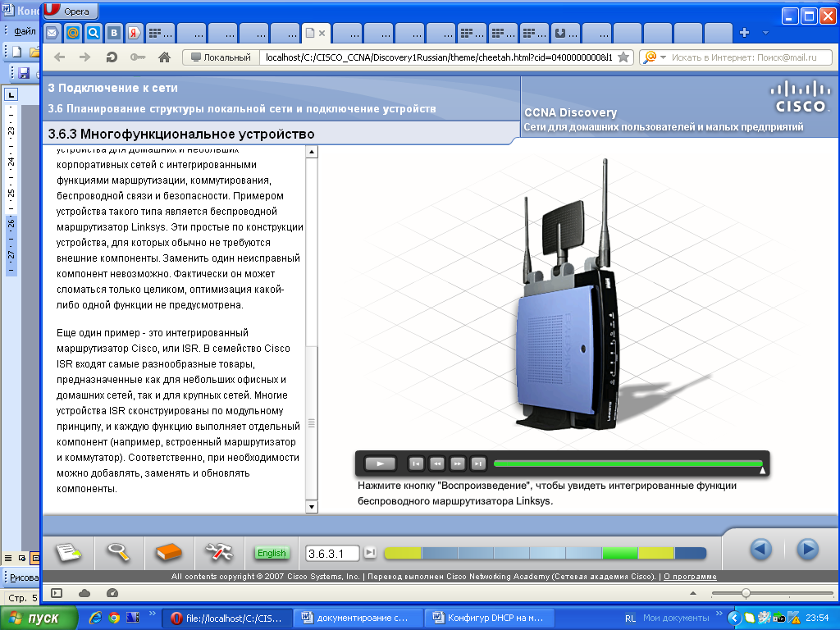Open the mail pinned tab

(52, 33)
